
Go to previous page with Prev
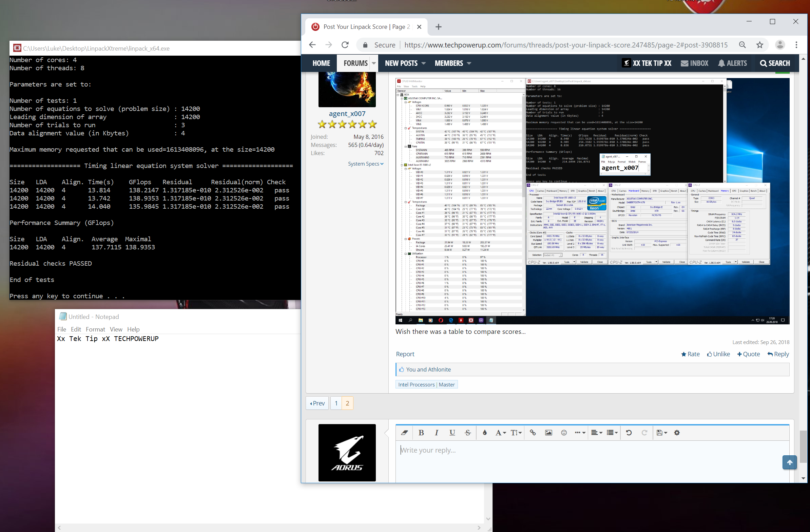tap(317, 403)
